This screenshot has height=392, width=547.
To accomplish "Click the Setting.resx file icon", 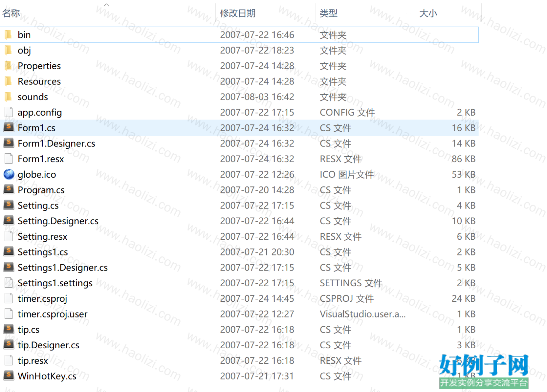I will [9, 236].
